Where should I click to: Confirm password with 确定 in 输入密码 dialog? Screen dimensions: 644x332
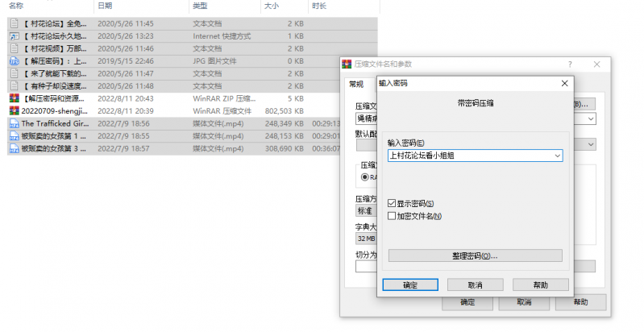pos(409,285)
